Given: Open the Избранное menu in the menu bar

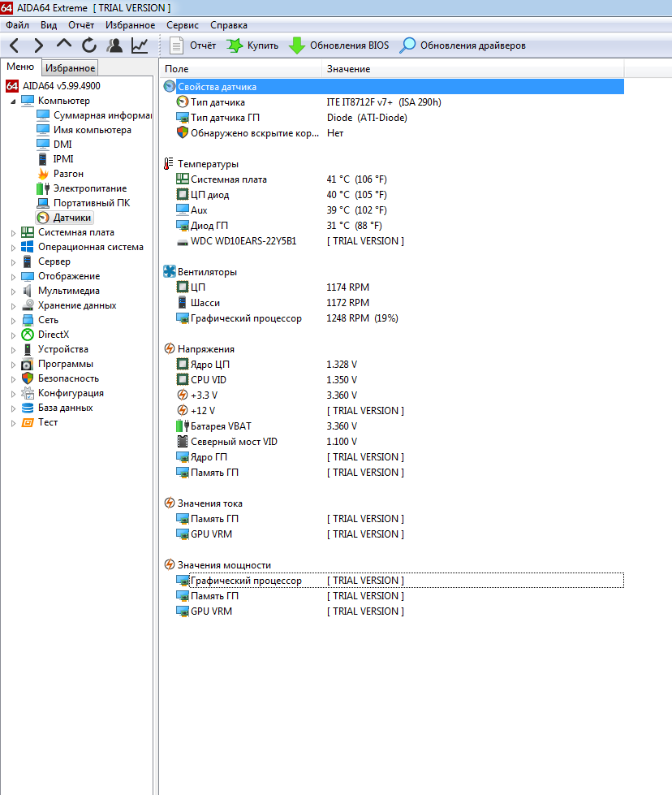Looking at the screenshot, I should [130, 25].
